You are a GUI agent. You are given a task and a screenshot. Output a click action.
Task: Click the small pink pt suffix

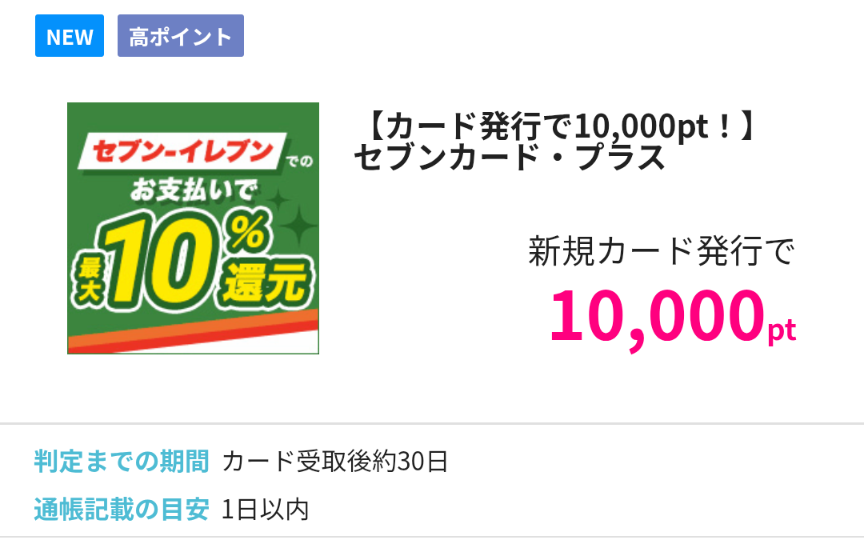(x=781, y=330)
